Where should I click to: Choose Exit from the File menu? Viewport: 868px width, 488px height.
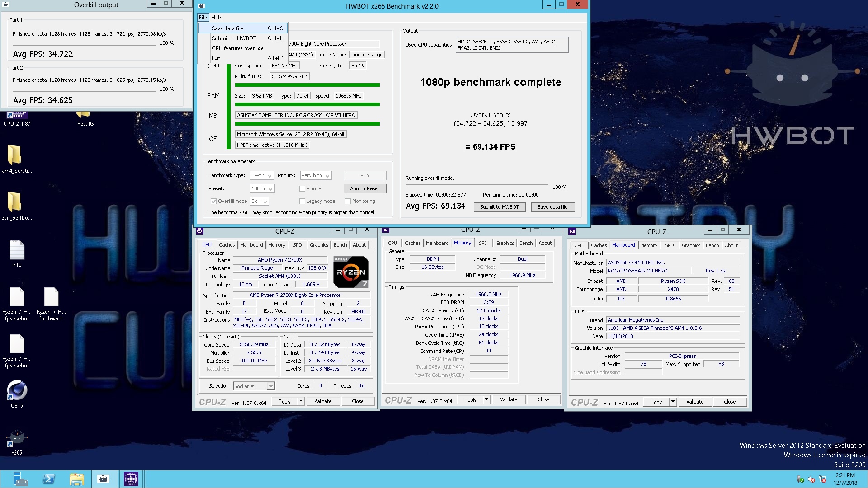pos(243,58)
